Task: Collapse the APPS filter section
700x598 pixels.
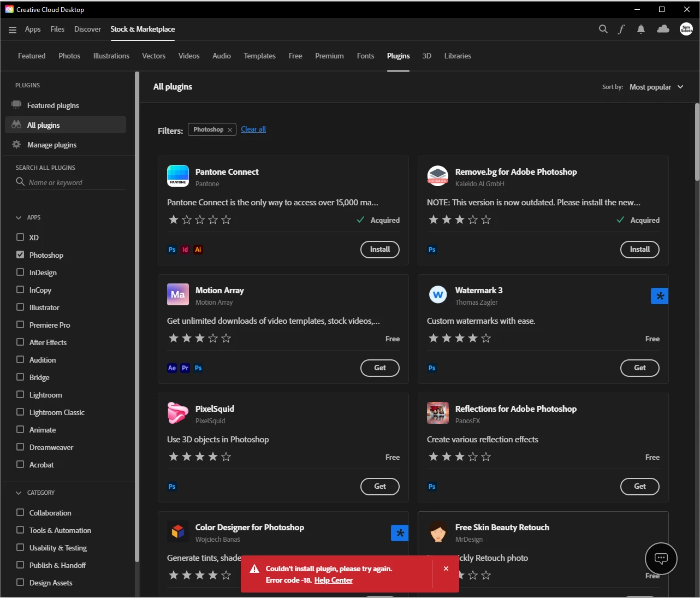Action: pyautogui.click(x=19, y=217)
